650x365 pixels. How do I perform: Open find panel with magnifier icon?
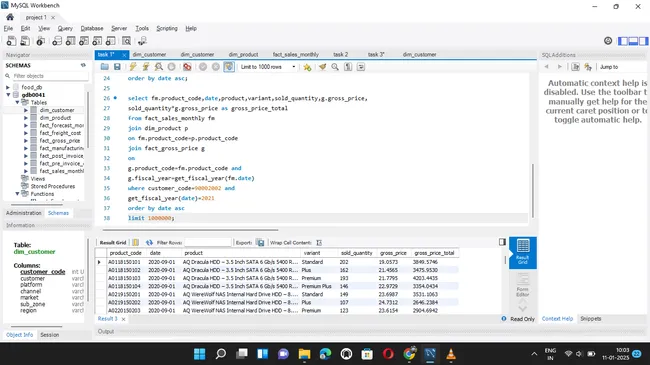pyautogui.click(x=335, y=67)
